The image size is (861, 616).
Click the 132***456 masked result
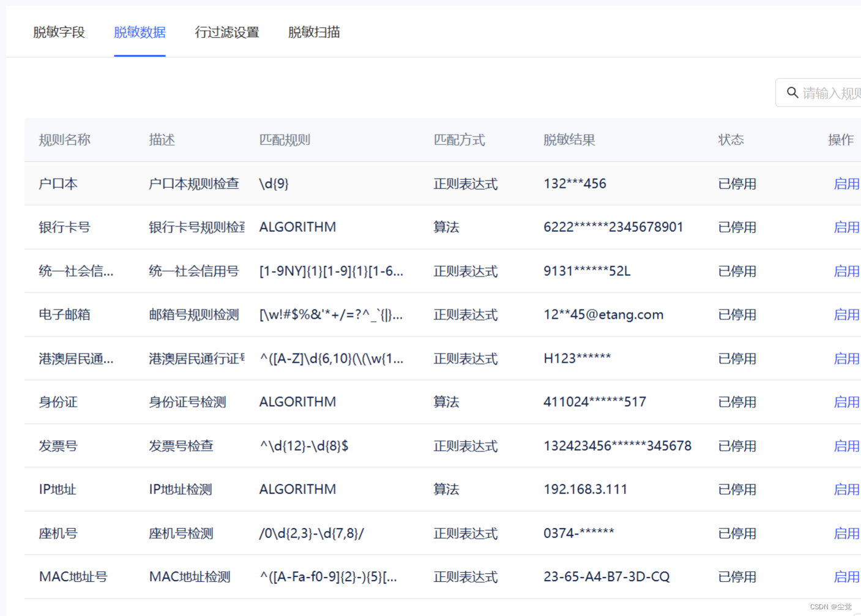(x=575, y=184)
